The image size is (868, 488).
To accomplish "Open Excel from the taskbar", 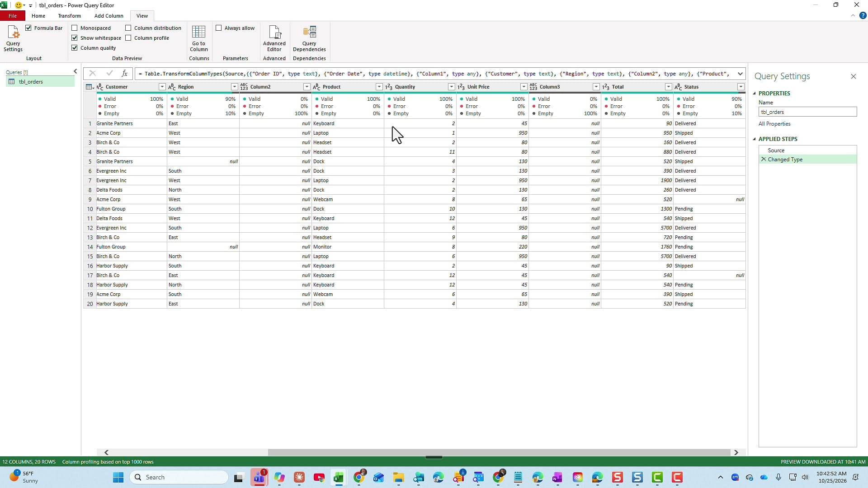I will click(339, 478).
